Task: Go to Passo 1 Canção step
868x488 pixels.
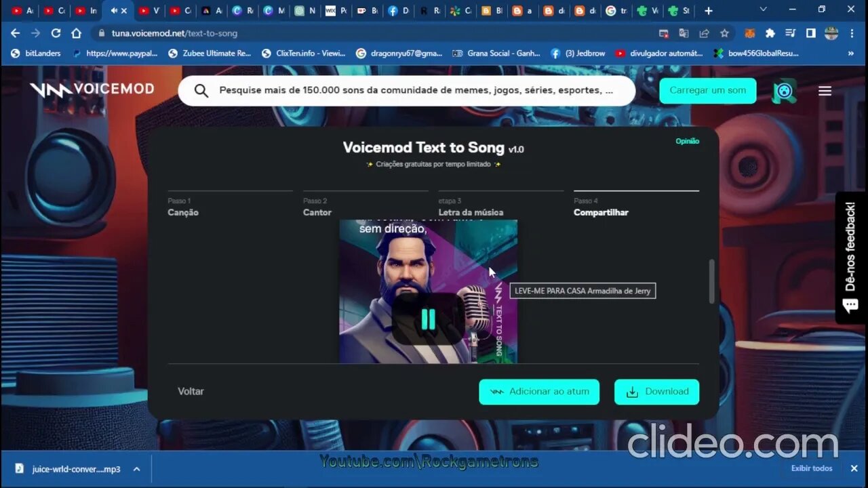Action: point(230,206)
